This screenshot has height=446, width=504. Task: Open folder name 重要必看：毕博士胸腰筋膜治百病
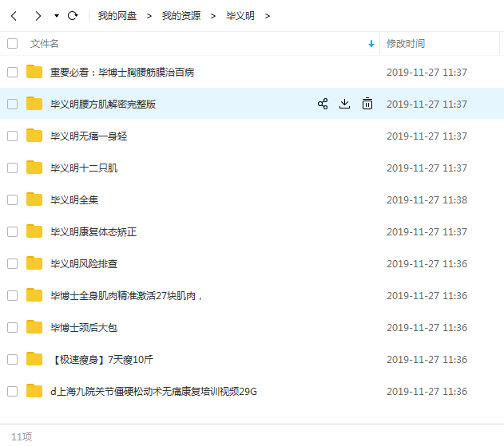pos(122,73)
